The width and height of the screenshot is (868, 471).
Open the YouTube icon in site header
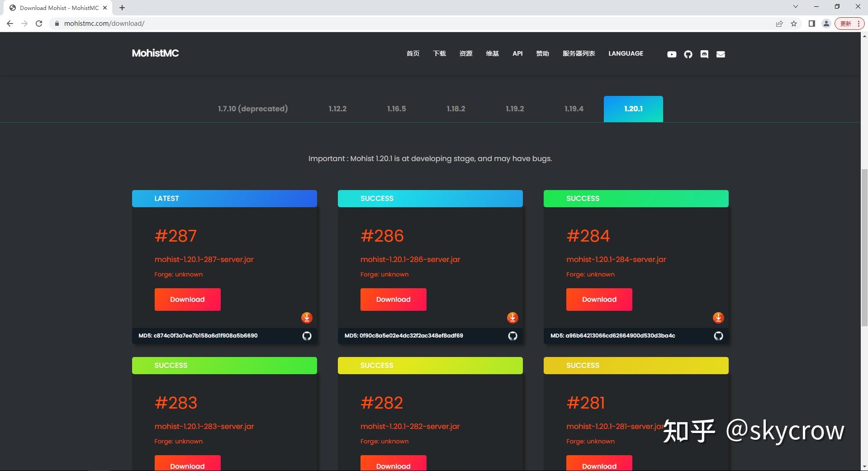tap(672, 54)
